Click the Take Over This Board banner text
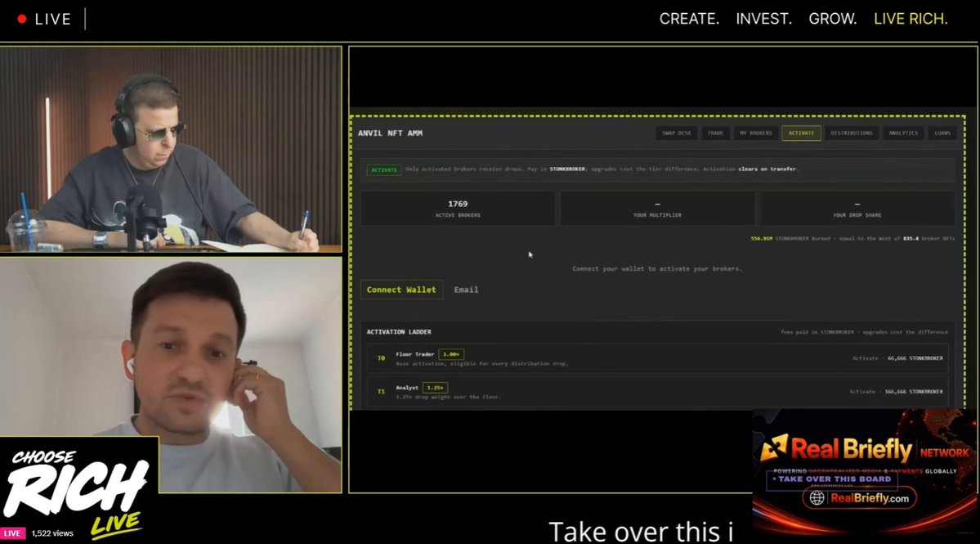This screenshot has width=980, height=544. click(x=835, y=479)
